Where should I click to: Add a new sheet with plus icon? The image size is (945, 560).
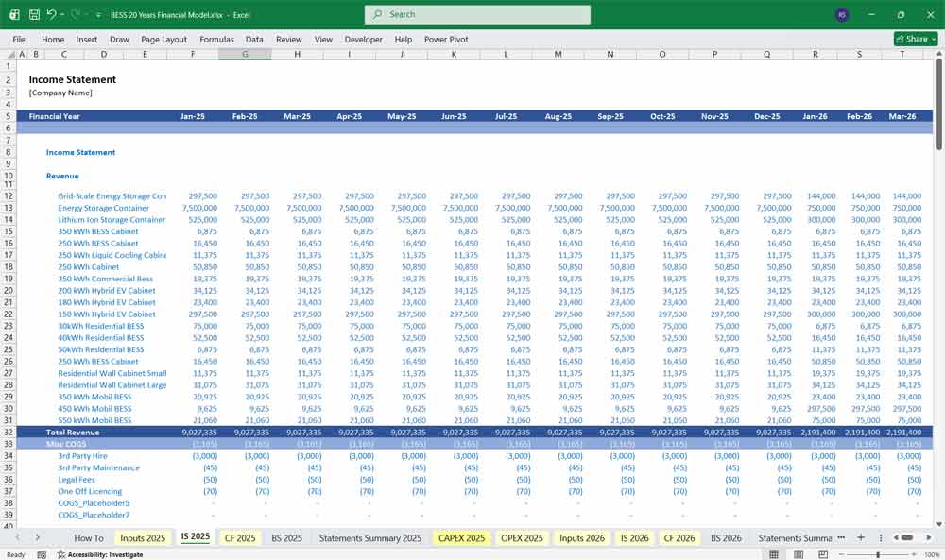pos(860,537)
